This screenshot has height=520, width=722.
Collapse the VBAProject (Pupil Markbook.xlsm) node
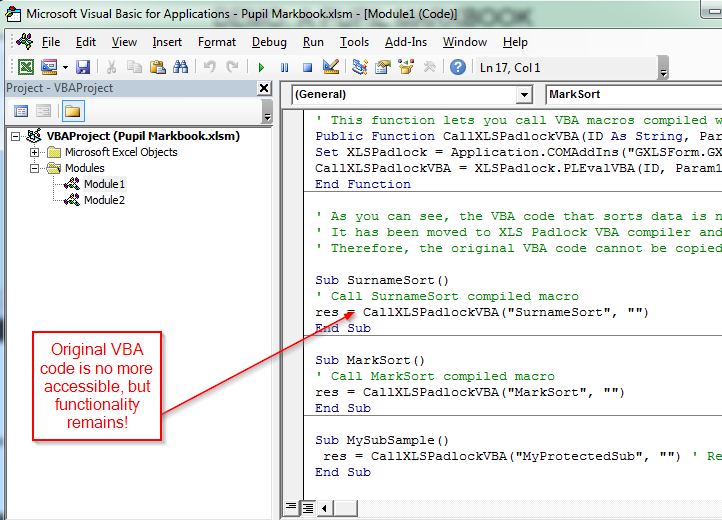pyautogui.click(x=16, y=136)
